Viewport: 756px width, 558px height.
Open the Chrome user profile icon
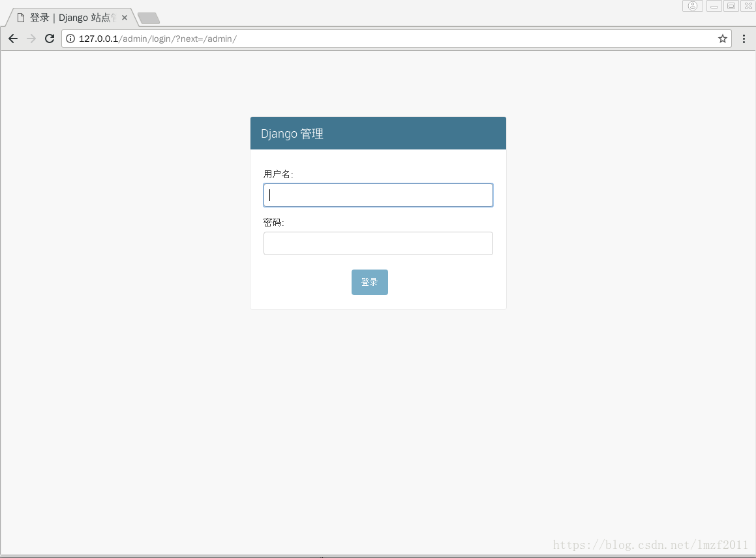tap(693, 6)
